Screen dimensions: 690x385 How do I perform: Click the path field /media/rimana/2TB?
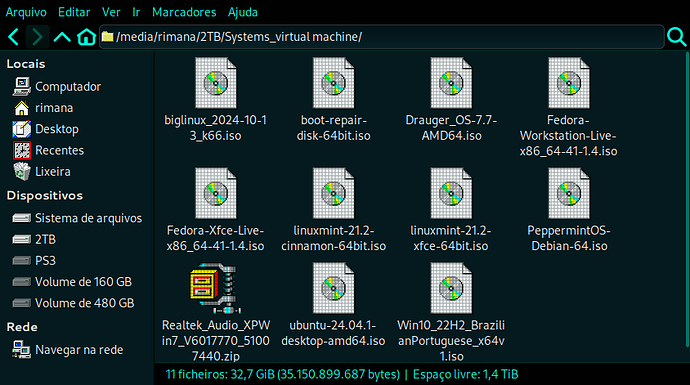382,37
